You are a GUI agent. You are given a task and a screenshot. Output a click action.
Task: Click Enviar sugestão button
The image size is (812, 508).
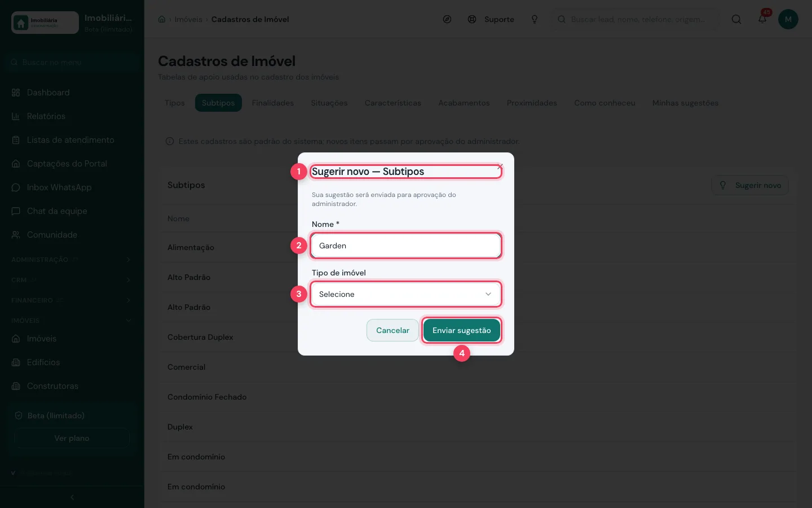(x=462, y=330)
